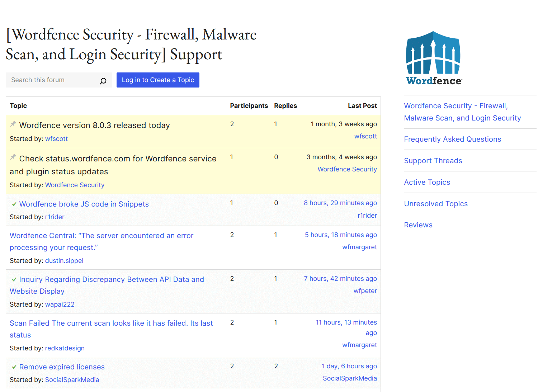Visit Wordfence Security profile in Started by
Image resolution: width=538 pixels, height=392 pixels.
pyautogui.click(x=75, y=185)
